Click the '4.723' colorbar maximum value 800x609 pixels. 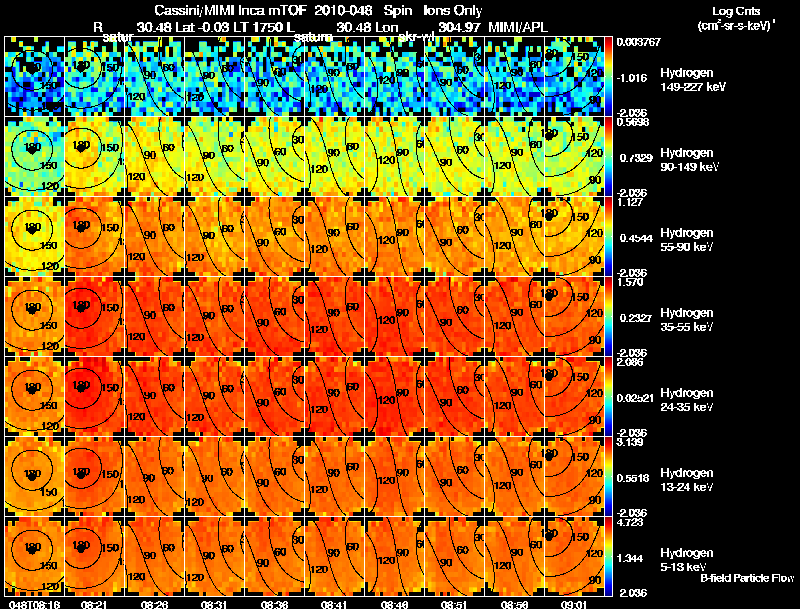point(630,522)
